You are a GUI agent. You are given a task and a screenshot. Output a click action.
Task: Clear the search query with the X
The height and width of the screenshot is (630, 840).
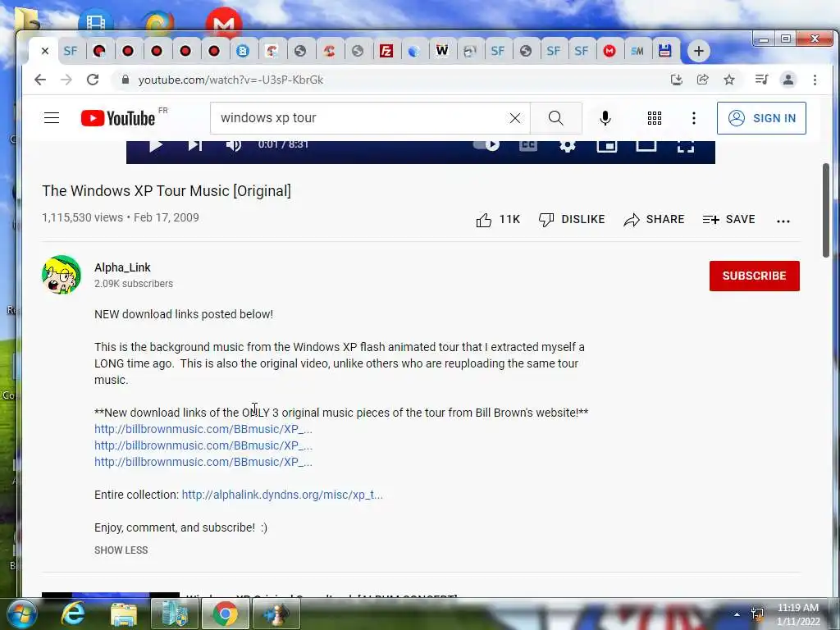click(515, 118)
